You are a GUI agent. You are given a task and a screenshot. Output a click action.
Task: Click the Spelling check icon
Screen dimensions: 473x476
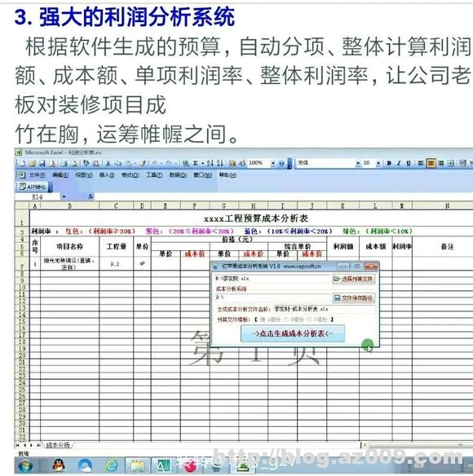click(86, 163)
